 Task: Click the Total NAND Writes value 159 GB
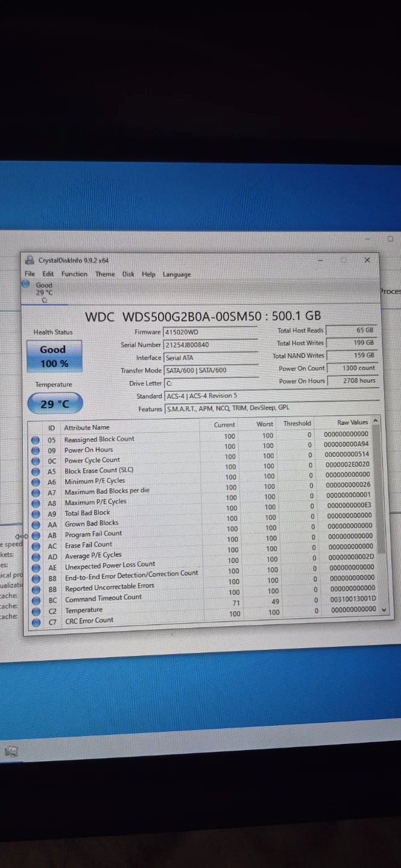(353, 355)
